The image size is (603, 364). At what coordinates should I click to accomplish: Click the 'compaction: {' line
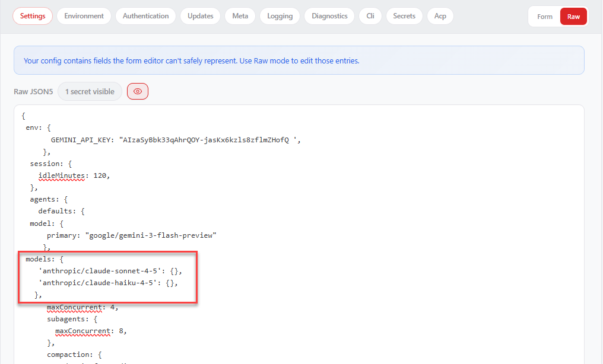(x=74, y=355)
